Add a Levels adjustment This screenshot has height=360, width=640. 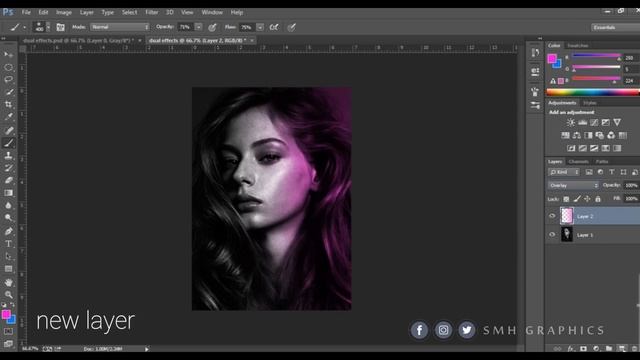[x=582, y=122]
